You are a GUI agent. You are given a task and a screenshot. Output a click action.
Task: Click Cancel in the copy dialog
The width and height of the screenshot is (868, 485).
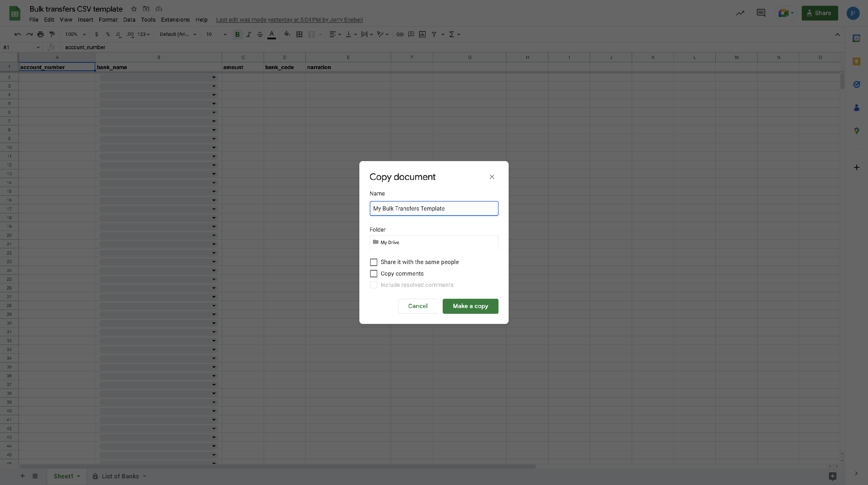point(418,306)
